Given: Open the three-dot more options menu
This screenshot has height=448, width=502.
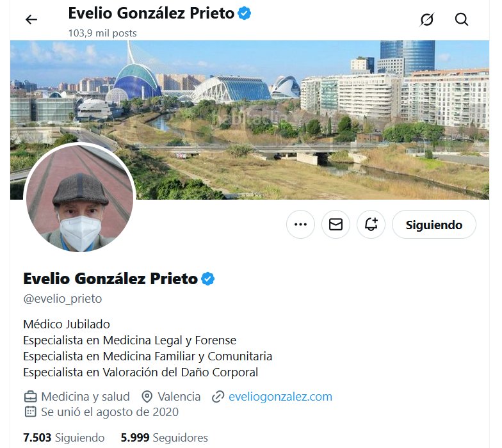Looking at the screenshot, I should (300, 224).
